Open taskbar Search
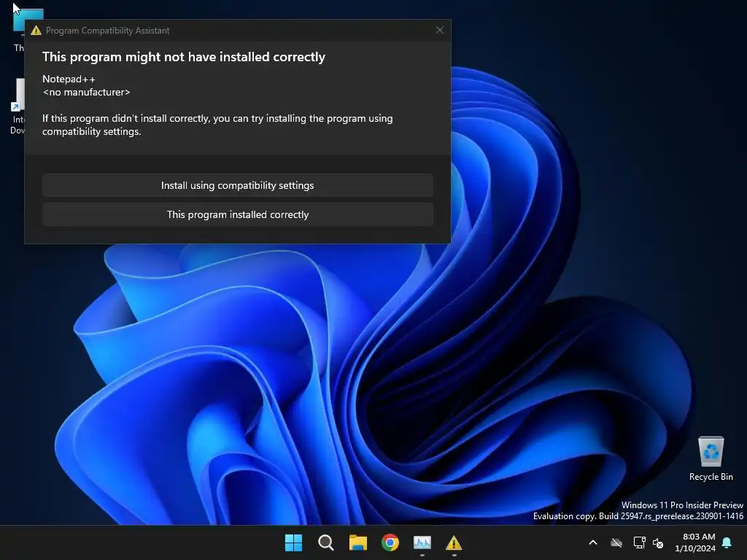The width and height of the screenshot is (747, 560). [x=326, y=542]
